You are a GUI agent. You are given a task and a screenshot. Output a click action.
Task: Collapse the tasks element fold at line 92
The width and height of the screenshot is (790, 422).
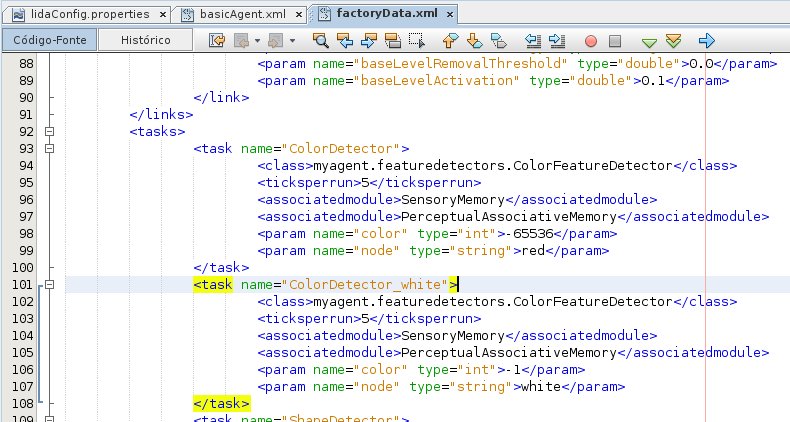(50, 131)
